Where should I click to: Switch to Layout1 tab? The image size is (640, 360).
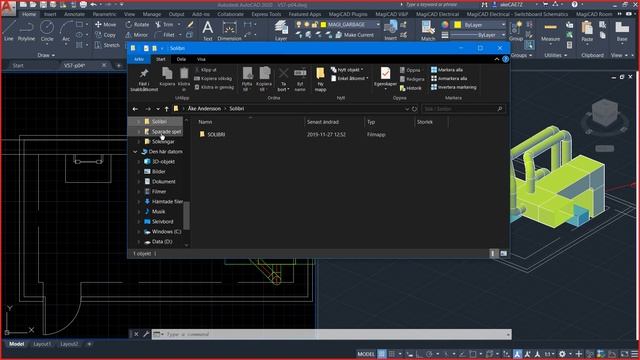click(x=42, y=344)
